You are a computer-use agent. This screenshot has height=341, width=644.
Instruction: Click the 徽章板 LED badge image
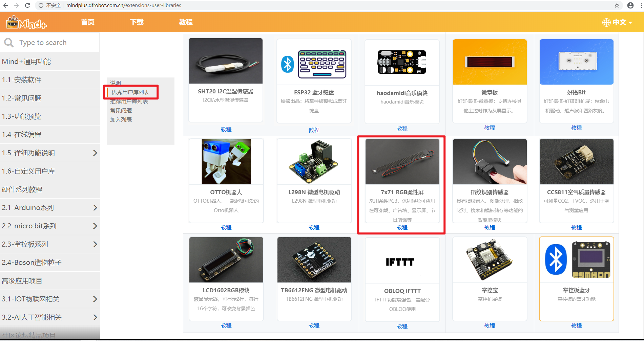click(490, 62)
